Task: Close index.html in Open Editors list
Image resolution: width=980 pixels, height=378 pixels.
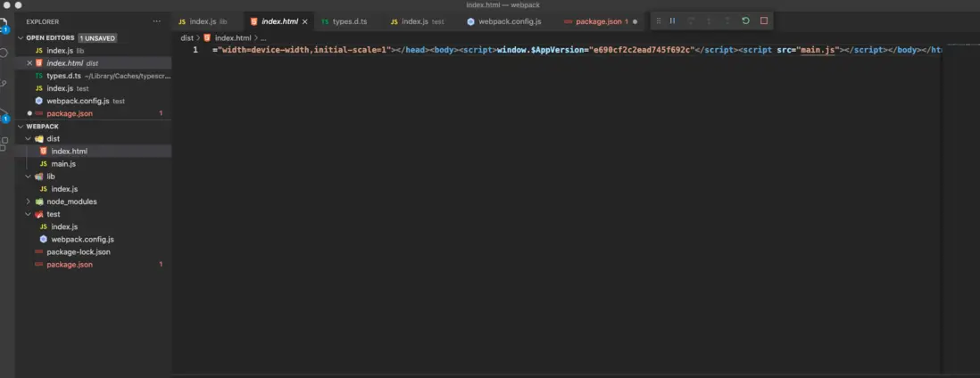Action: tap(29, 63)
